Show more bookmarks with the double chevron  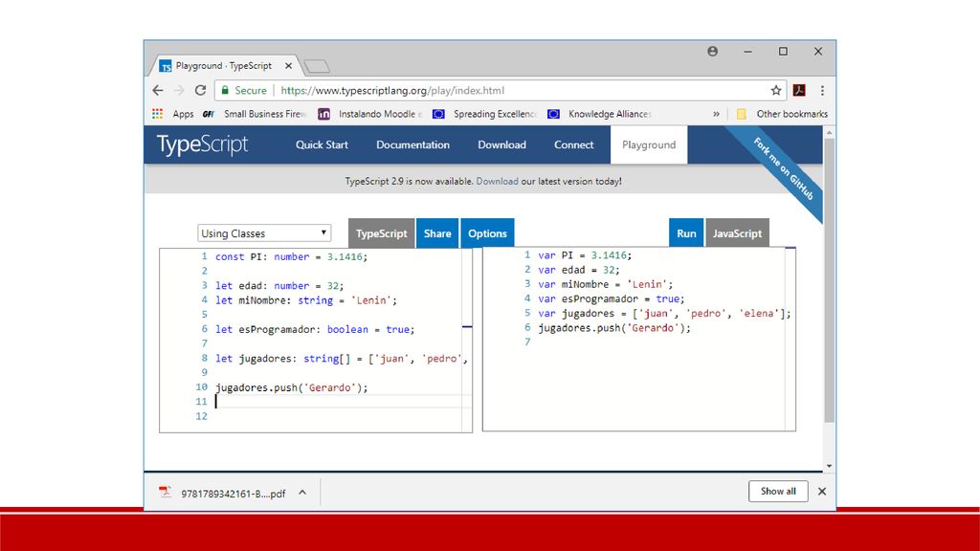(x=716, y=114)
